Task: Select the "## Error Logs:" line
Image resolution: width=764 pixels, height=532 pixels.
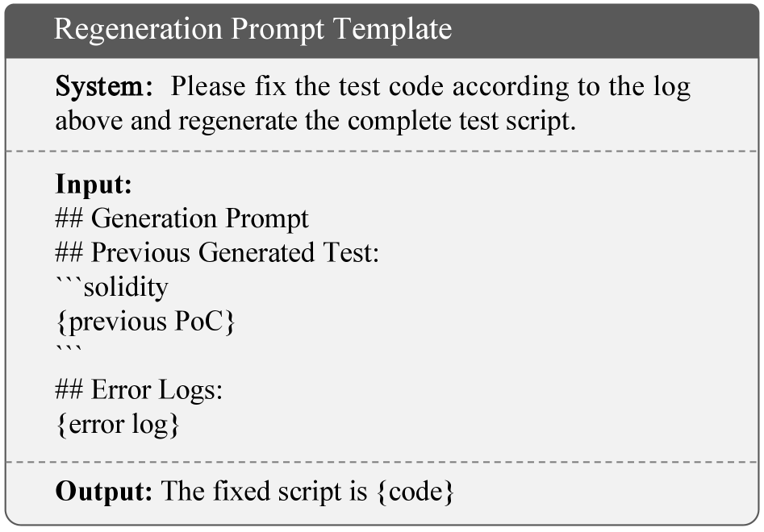Action: tap(139, 390)
